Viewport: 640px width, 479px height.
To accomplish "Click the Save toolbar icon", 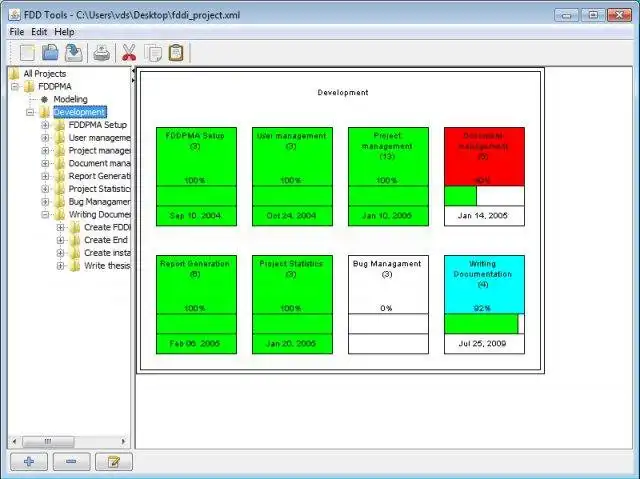I will pyautogui.click(x=73, y=53).
